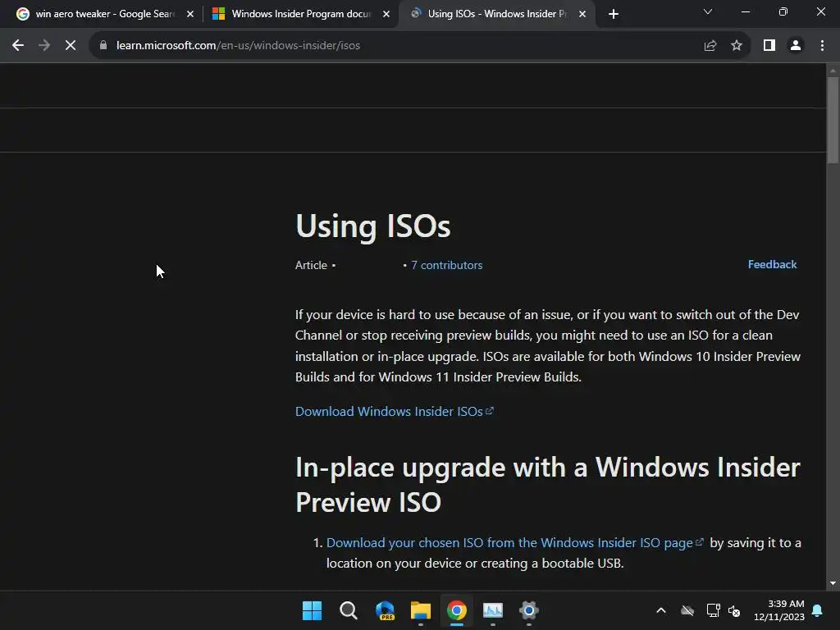Click the Using ISOs heading
Viewport: 840px width, 630px height.
(x=373, y=226)
